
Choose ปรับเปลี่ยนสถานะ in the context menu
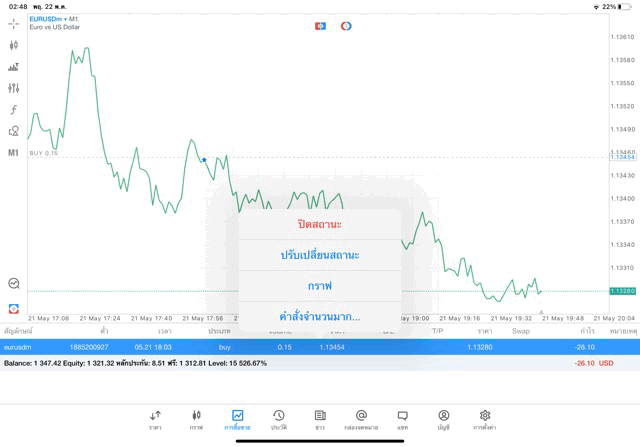[x=320, y=255]
